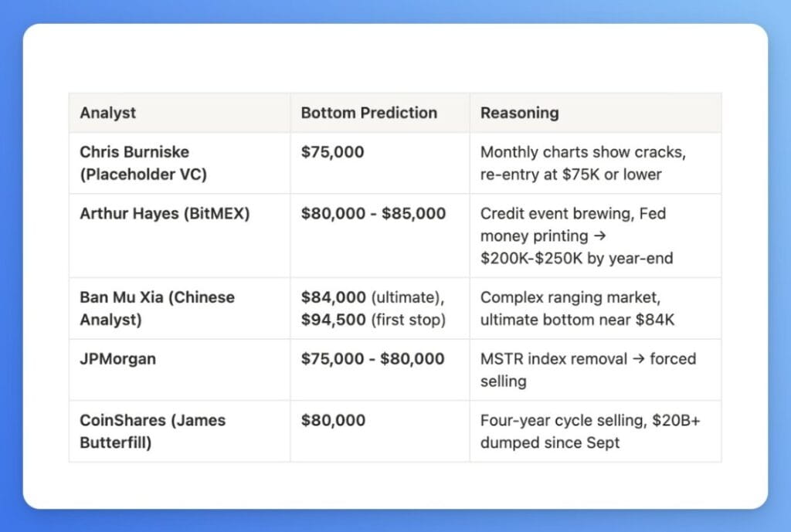
Task: Select the 'Four-year cycle selling' reasoning cell
Action: tap(588, 432)
